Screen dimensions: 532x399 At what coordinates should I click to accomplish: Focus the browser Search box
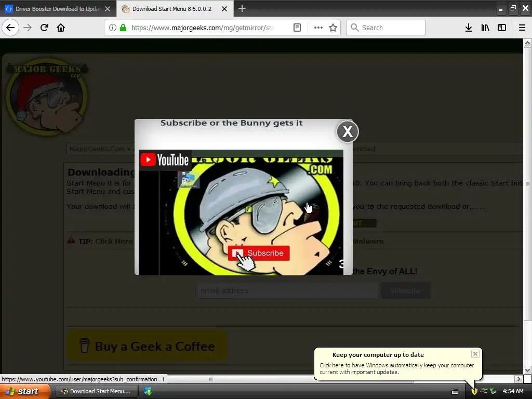click(386, 28)
